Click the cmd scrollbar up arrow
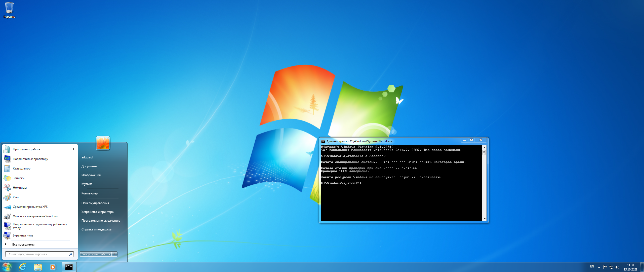Screen dimensions: 644x272 485,147
